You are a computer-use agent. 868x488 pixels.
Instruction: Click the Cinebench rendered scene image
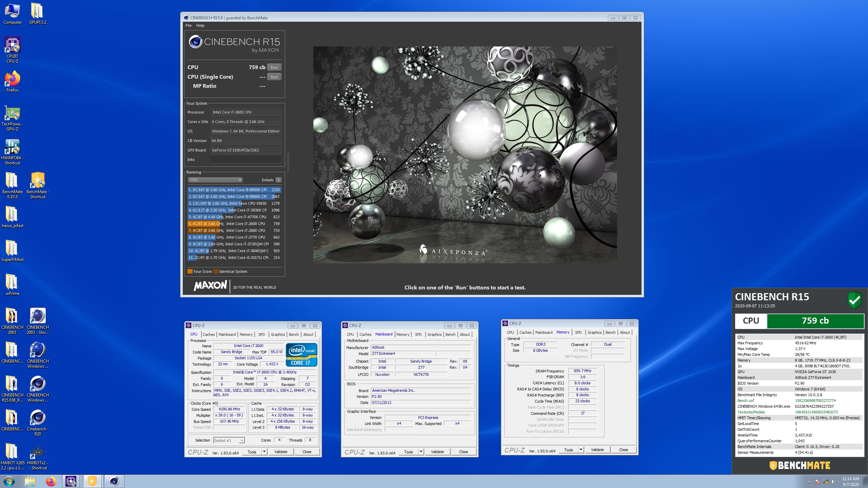[465, 155]
